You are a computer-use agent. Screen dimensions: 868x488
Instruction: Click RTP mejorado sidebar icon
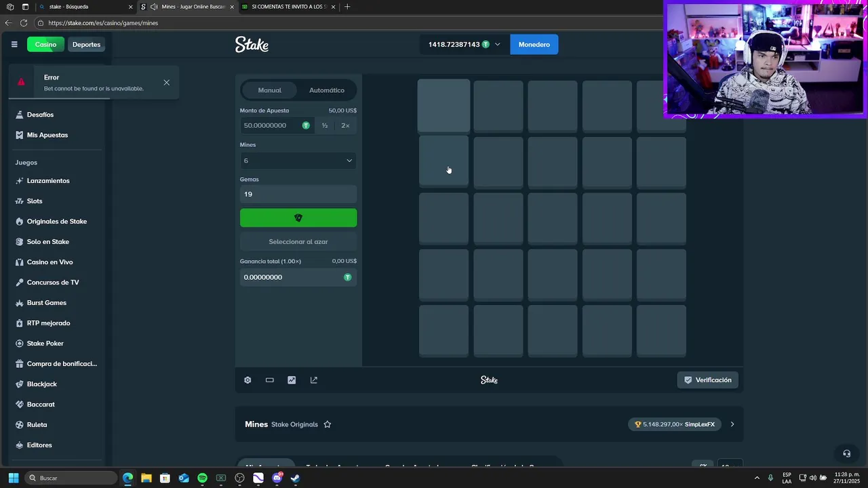[20, 323]
